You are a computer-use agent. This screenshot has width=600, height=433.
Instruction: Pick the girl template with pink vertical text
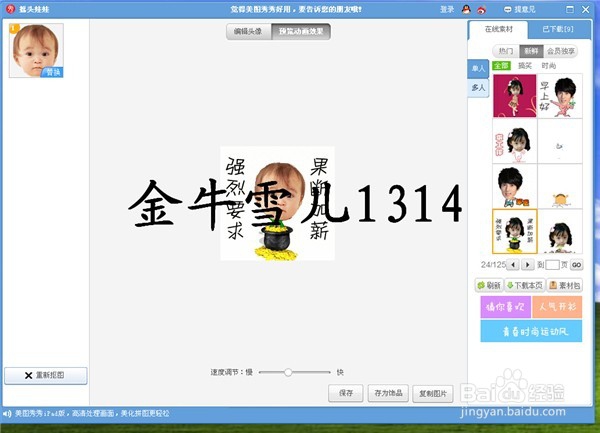(515, 141)
